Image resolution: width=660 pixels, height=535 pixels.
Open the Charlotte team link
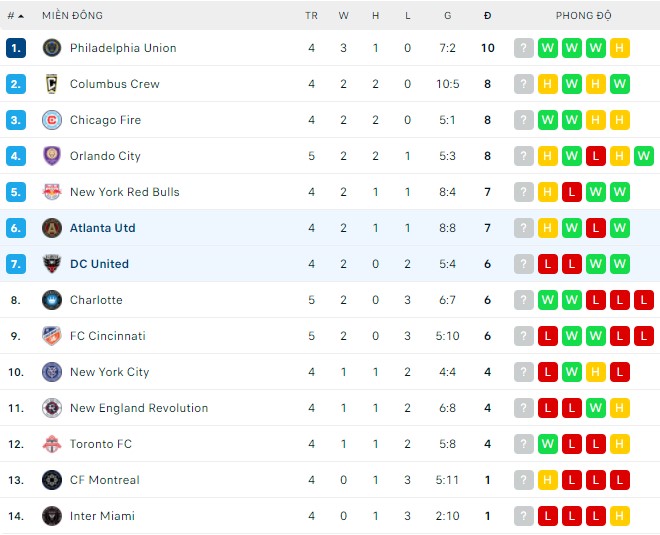(x=96, y=300)
